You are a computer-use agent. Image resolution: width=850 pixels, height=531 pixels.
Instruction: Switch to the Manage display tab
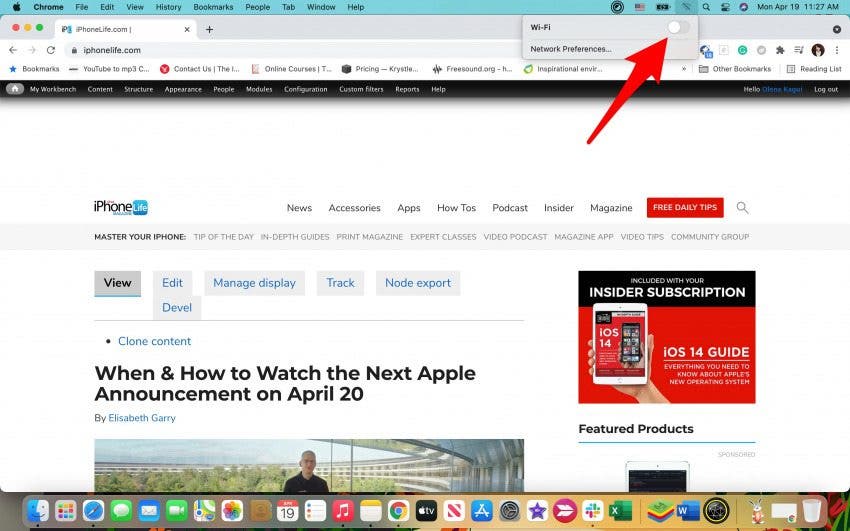(x=254, y=283)
